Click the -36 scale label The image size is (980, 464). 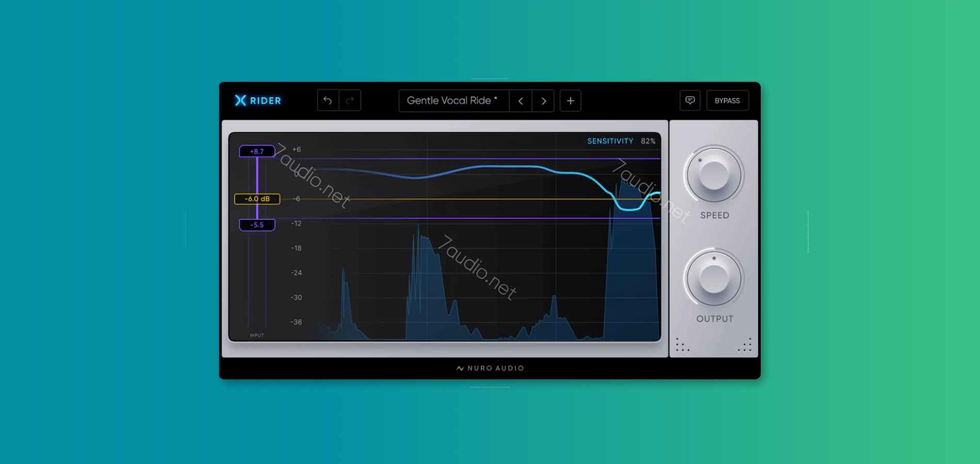(x=296, y=322)
